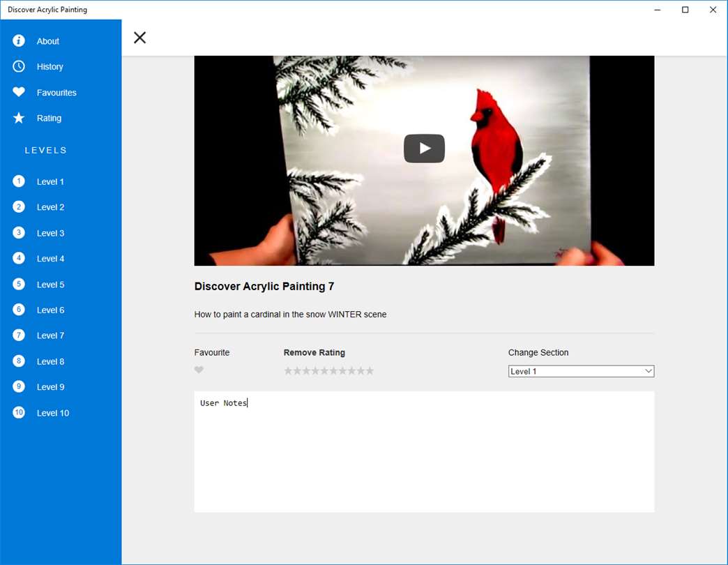The height and width of the screenshot is (565, 728).
Task: Rate the video ten stars
Action: point(370,370)
